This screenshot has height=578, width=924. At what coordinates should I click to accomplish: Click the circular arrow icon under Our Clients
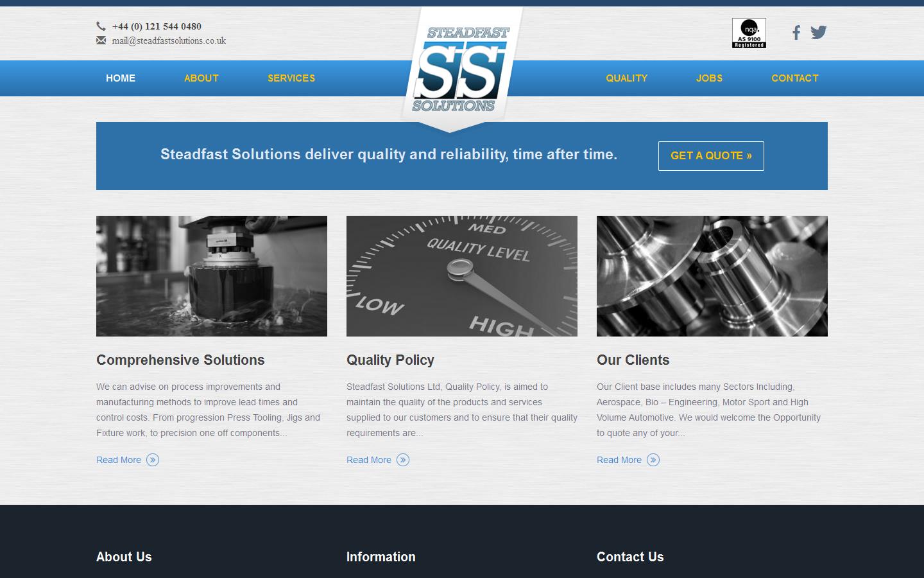click(653, 460)
